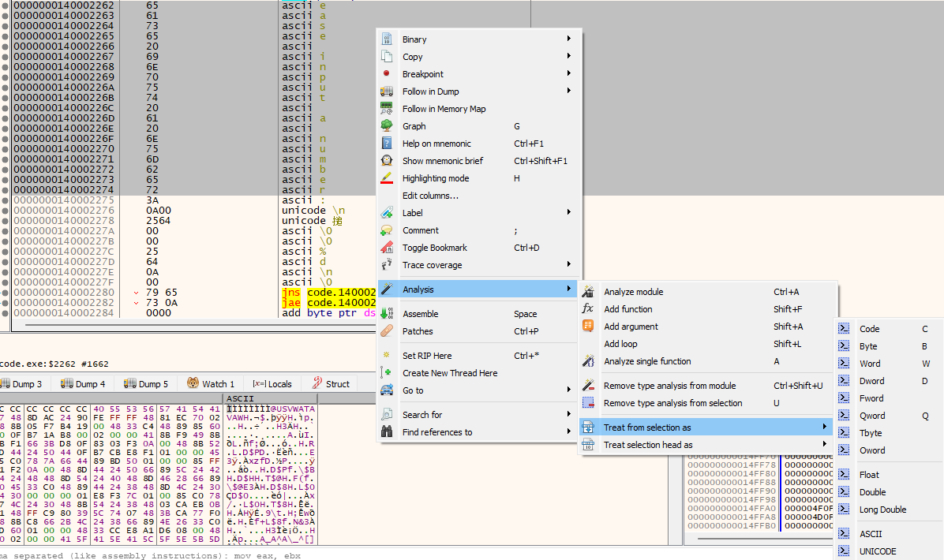The image size is (944, 560).
Task: Expand the Follow in Dump submenu arrow
Action: [x=569, y=91]
